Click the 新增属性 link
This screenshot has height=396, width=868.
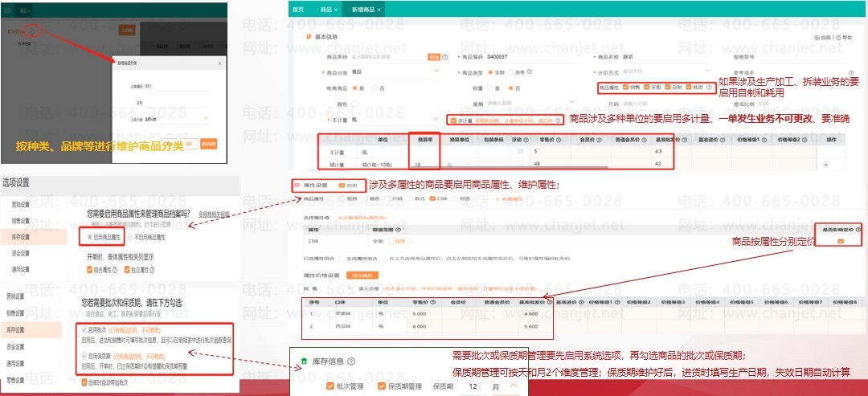click(510, 198)
